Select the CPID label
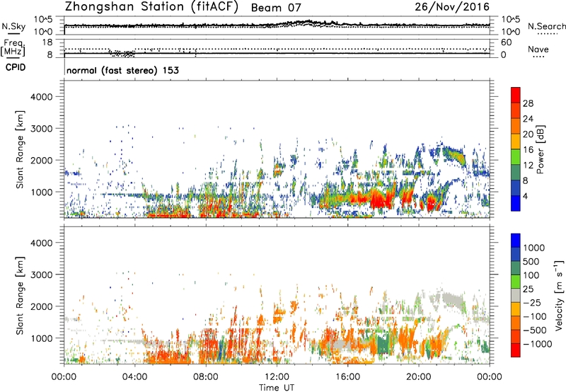The width and height of the screenshot is (566, 392). [x=16, y=67]
